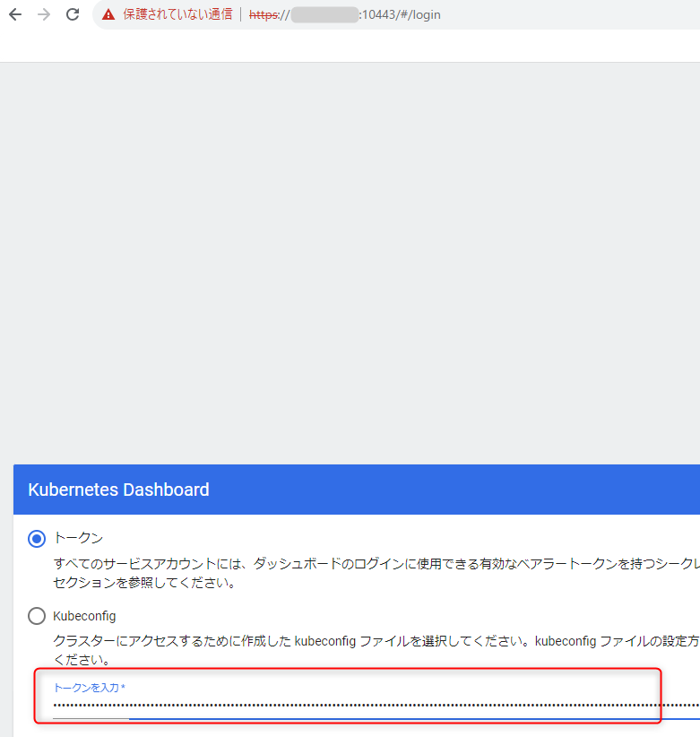This screenshot has height=737, width=700.
Task: Click the トークン option label text
Action: [78, 538]
